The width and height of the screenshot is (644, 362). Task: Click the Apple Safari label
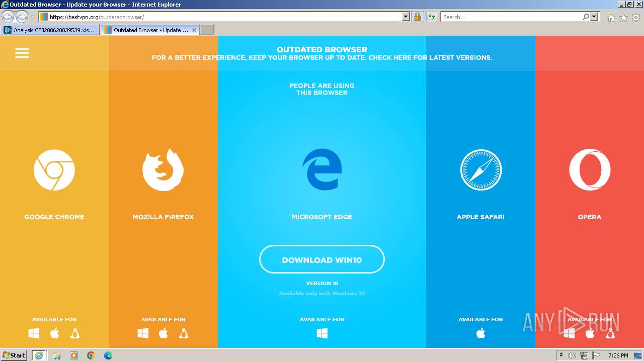coord(480,217)
